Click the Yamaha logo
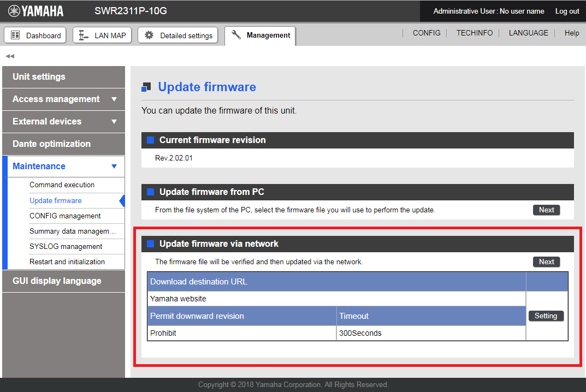 pyautogui.click(x=36, y=11)
